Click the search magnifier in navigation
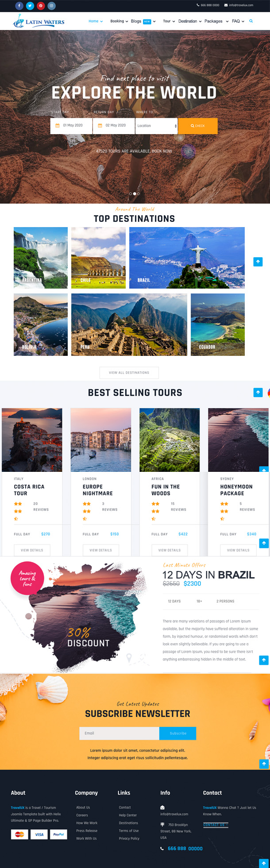 (251, 21)
